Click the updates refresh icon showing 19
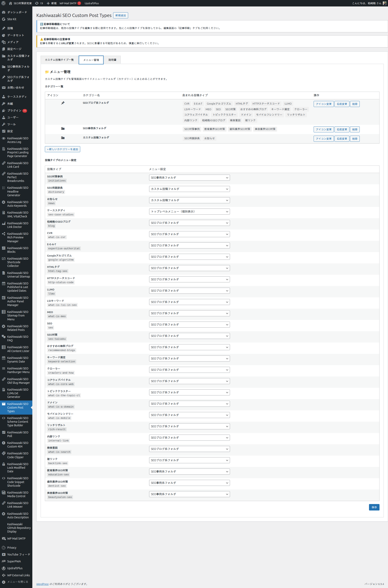 [37, 3]
